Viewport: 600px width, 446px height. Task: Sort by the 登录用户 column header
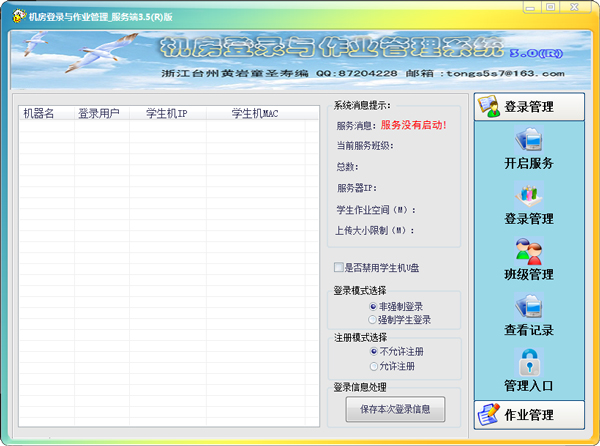pos(102,113)
